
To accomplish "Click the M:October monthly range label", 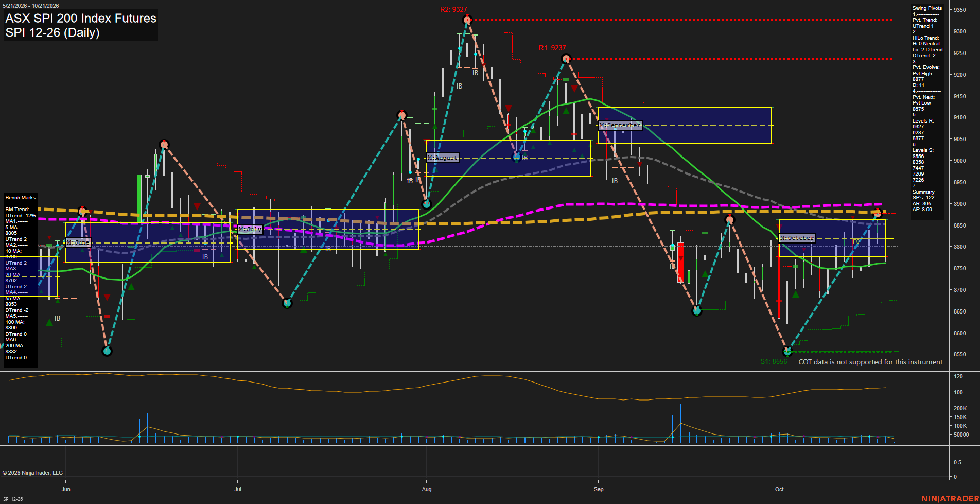I will click(797, 238).
